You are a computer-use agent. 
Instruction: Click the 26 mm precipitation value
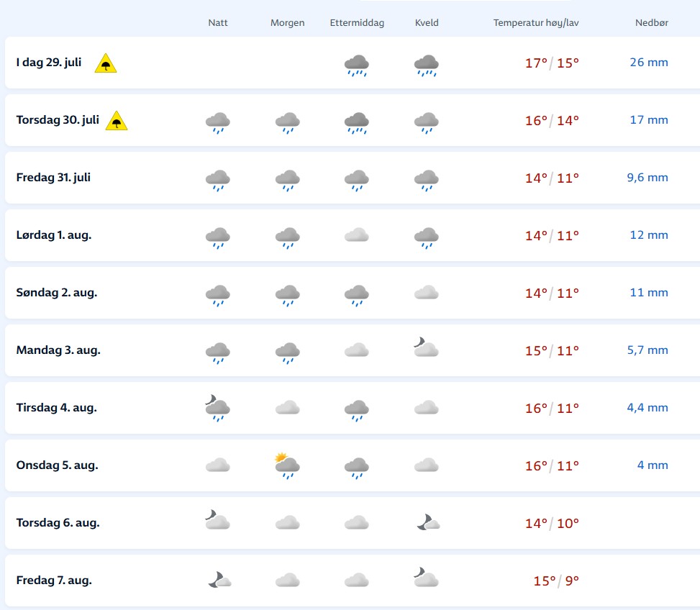click(x=649, y=63)
